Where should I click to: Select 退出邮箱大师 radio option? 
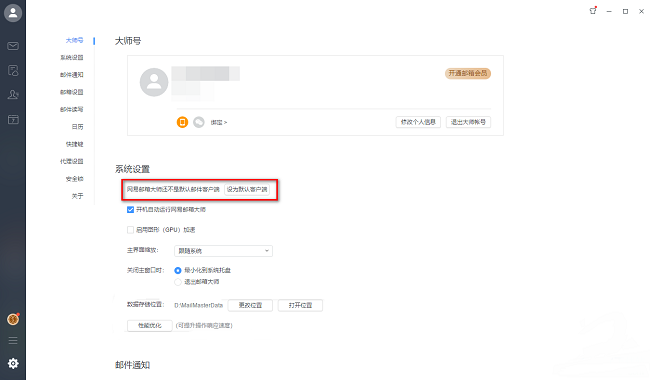[x=178, y=282]
